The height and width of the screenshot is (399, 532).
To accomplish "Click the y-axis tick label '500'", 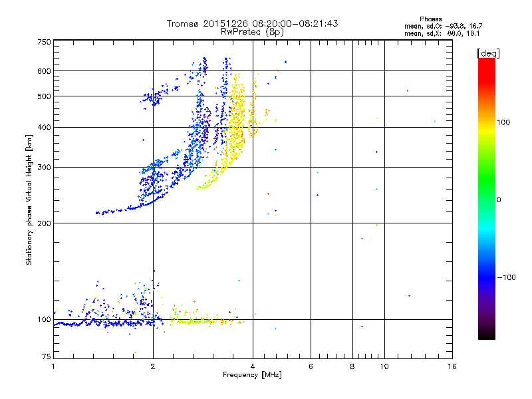I will click(x=45, y=96).
